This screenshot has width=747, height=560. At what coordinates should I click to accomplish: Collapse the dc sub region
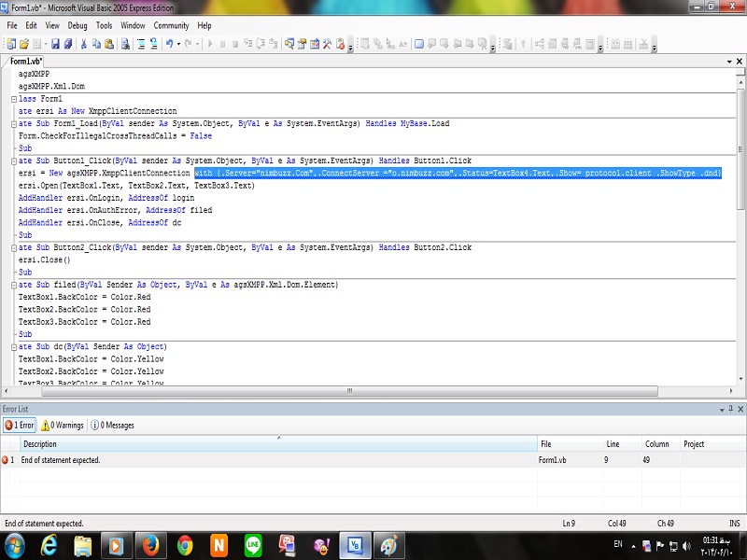pos(14,346)
